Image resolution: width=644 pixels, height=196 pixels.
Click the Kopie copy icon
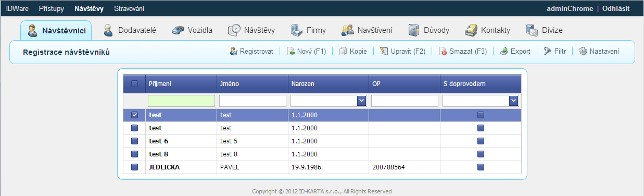tap(343, 52)
